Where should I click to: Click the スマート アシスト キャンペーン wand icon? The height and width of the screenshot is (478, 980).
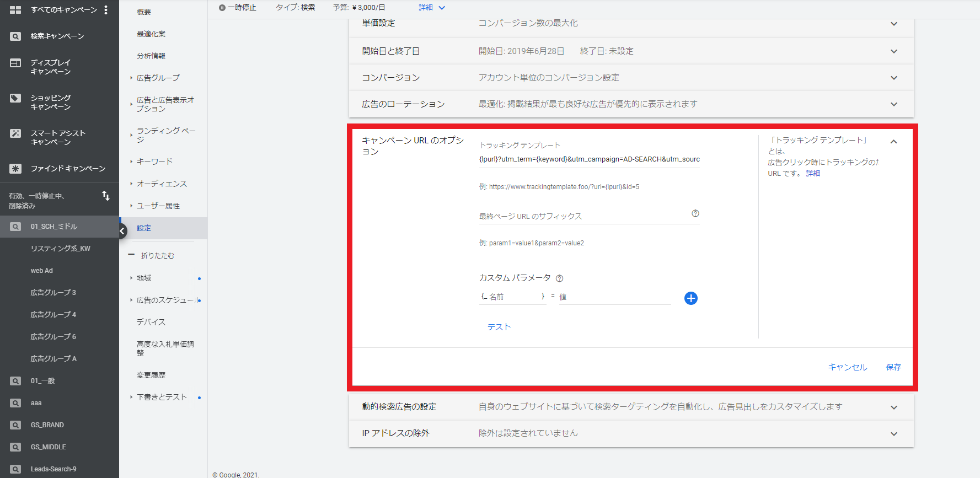[x=15, y=133]
